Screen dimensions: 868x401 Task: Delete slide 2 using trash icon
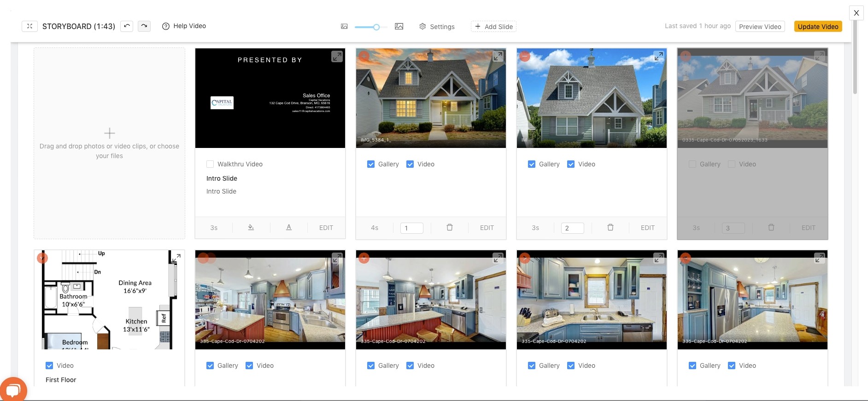(x=610, y=228)
